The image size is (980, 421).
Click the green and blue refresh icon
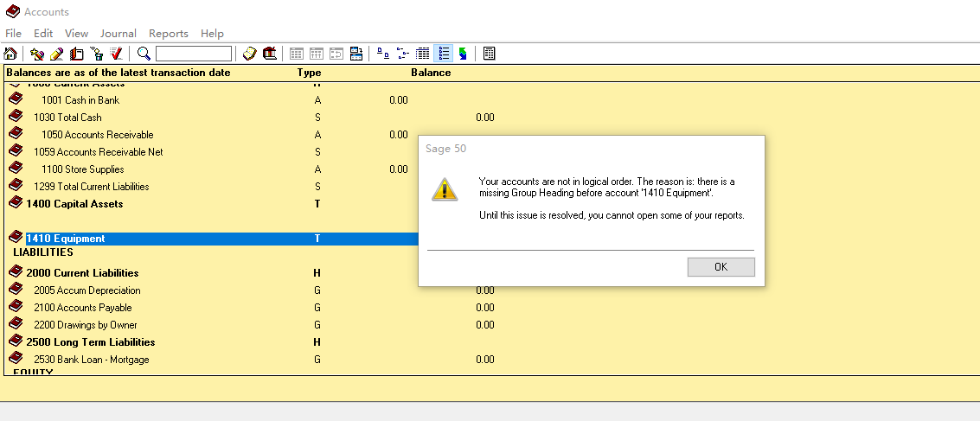coord(463,54)
